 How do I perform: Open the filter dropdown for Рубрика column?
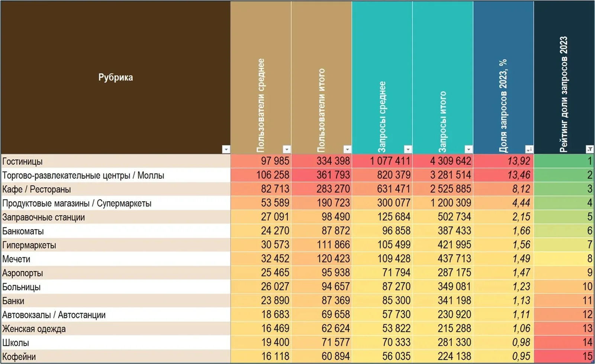[x=226, y=149]
